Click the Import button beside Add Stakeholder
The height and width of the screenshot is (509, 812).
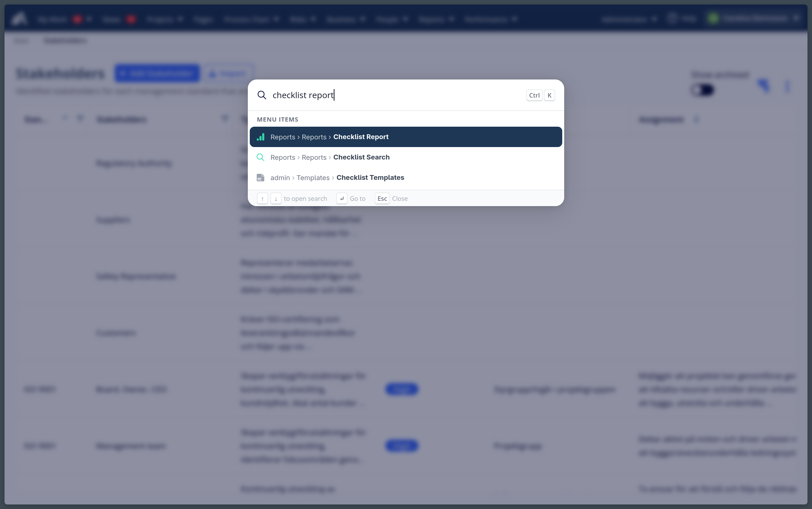point(228,73)
